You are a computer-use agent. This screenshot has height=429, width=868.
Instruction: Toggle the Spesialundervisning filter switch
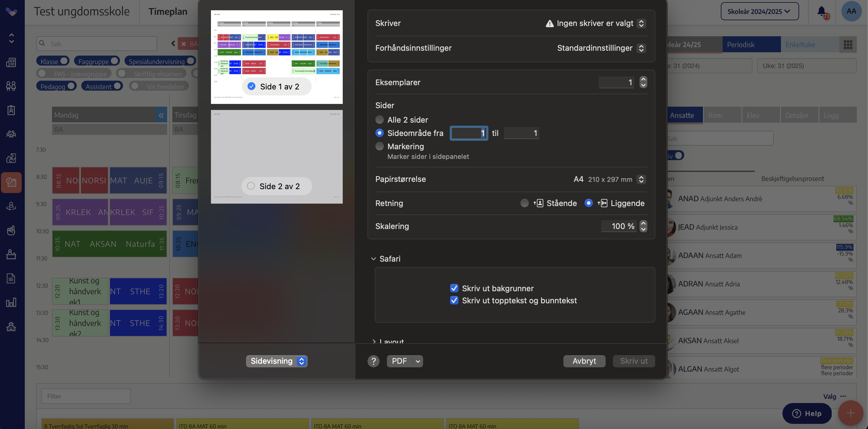pos(191,61)
